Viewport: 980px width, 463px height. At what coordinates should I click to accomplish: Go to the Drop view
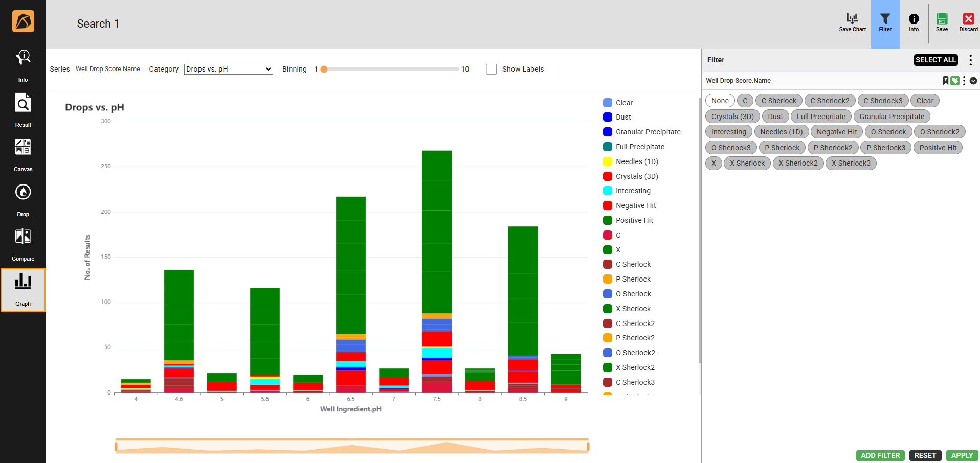click(23, 199)
